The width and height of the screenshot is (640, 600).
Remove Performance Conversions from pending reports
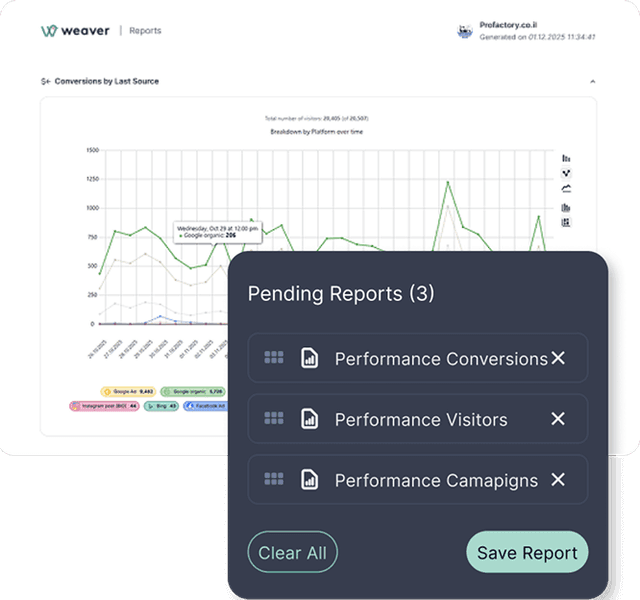[x=558, y=358]
